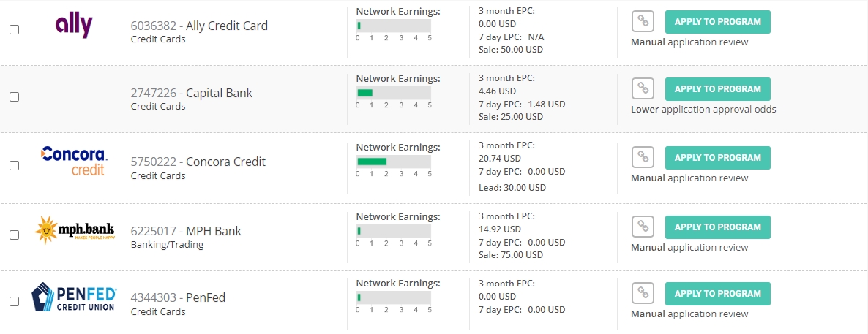Click the link icon for PenFed
This screenshot has width=868, height=334.
click(643, 293)
